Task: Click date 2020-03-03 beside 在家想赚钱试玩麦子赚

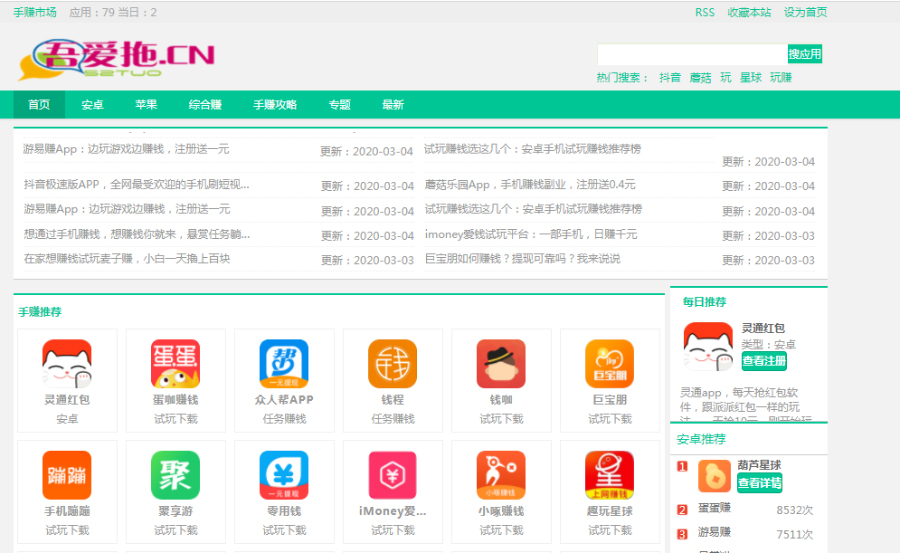Action: [383, 260]
